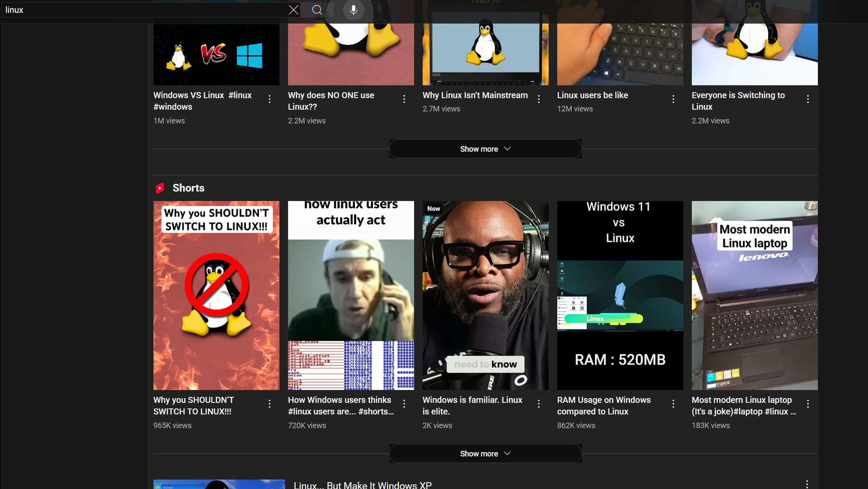The width and height of the screenshot is (868, 489).
Task: Open title Why you SHOULDN'T SWITCH TO LINUX!!!
Action: point(193,405)
